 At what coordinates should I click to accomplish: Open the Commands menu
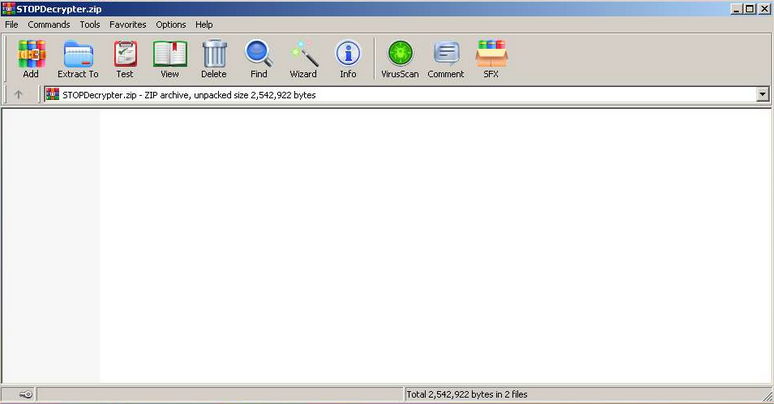coord(49,25)
